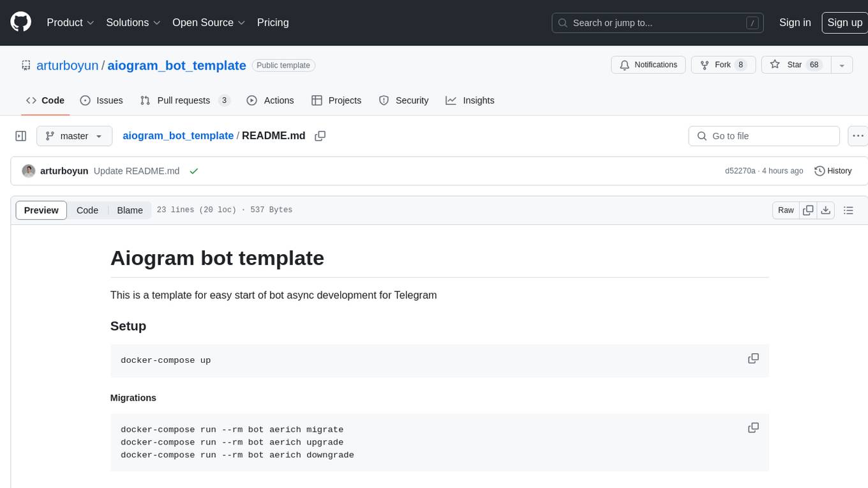Click the Migrations heading
The height and width of the screenshot is (488, 868).
[x=133, y=397]
